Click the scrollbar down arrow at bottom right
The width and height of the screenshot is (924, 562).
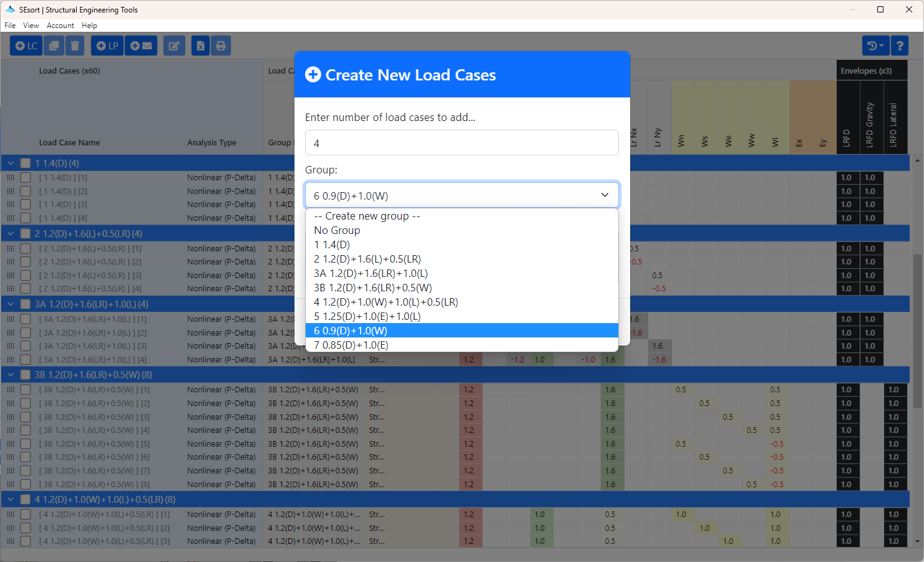point(917,541)
